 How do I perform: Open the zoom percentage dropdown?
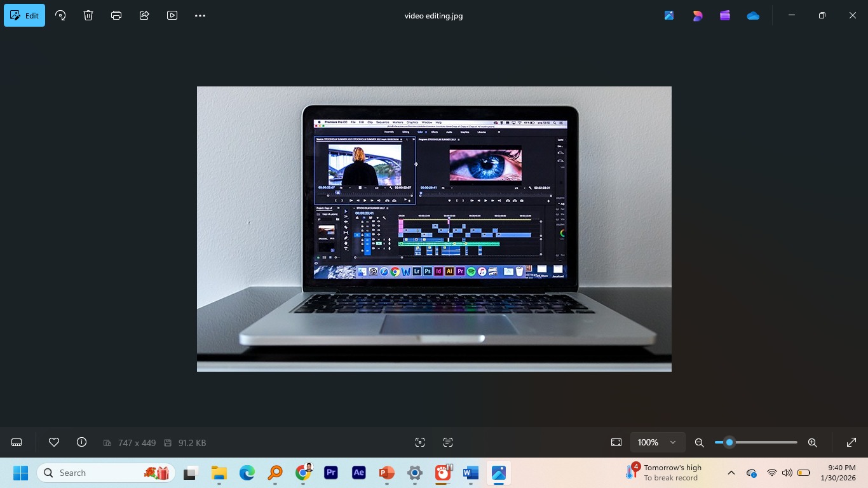(x=657, y=442)
